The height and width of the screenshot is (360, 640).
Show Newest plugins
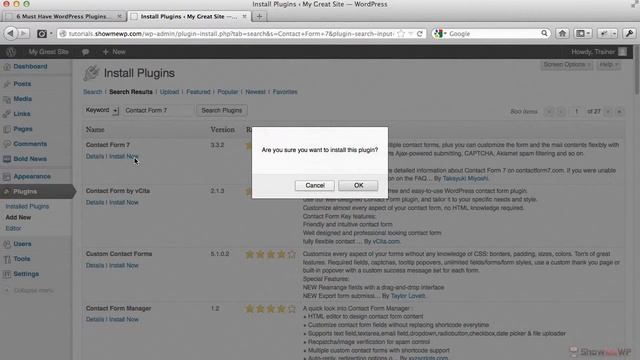pyautogui.click(x=256, y=92)
